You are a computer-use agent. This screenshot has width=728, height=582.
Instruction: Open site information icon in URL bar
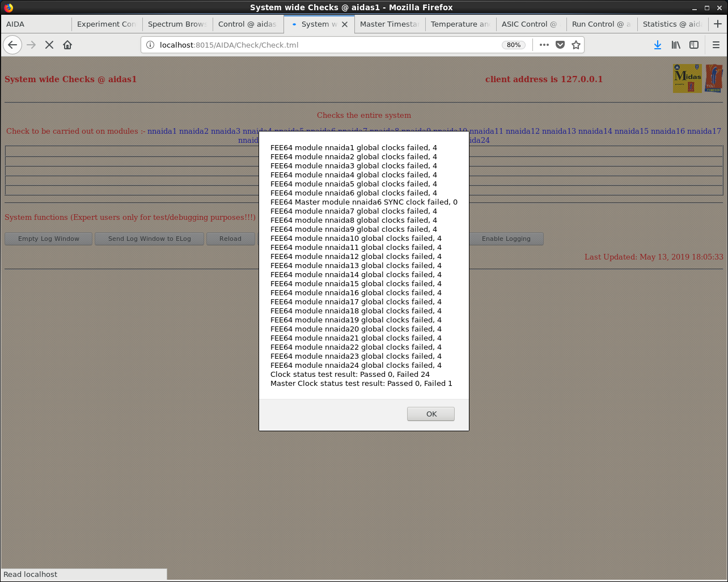point(150,45)
